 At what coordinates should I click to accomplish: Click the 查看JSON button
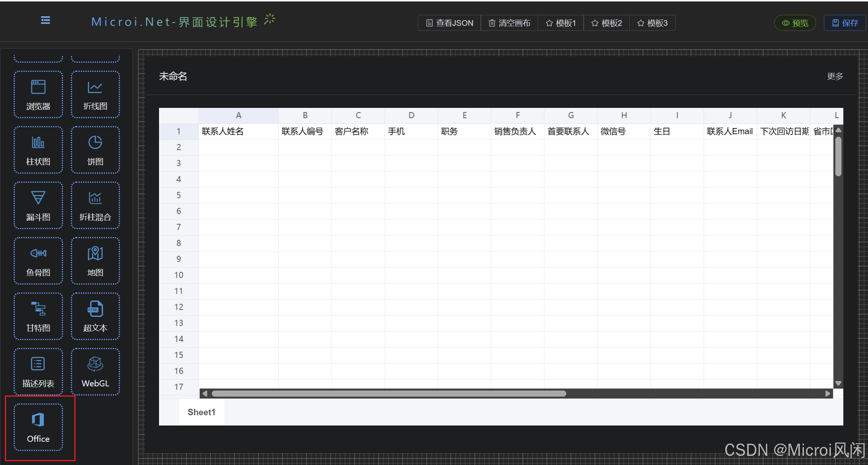point(449,23)
